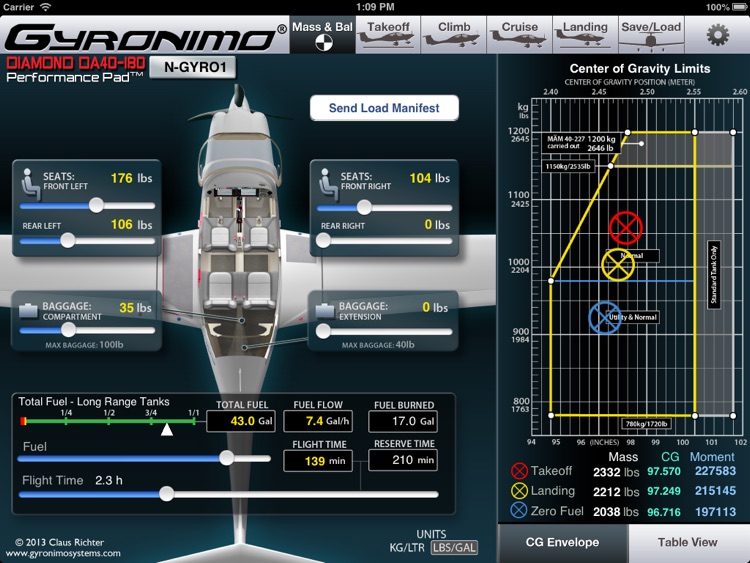Open the Save/Load tab
Viewport: 750px width, 563px height.
tap(651, 34)
